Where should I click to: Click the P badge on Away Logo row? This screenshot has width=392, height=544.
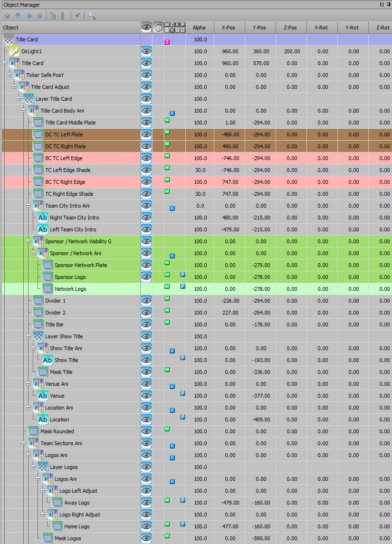click(x=182, y=500)
